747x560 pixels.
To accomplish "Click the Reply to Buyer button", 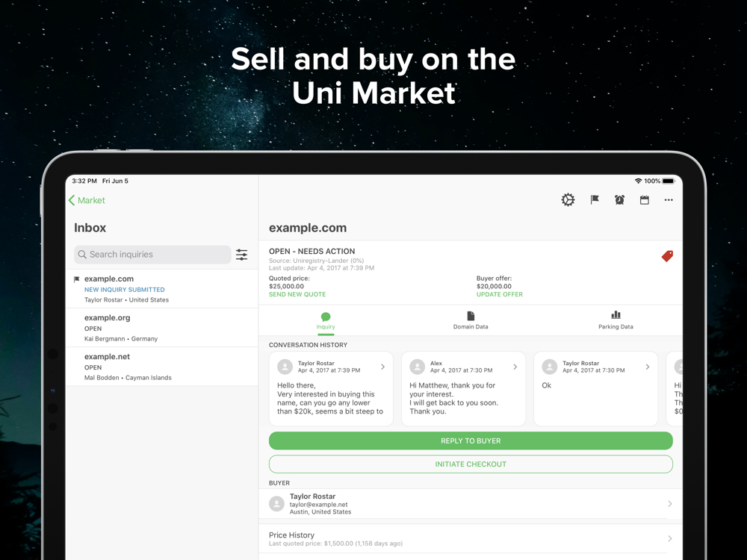I will click(x=471, y=441).
